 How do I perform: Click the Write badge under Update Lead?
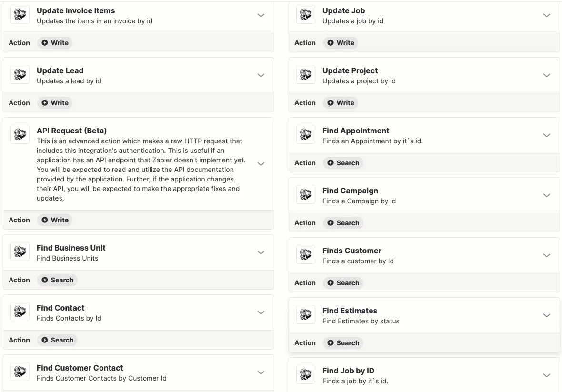(x=55, y=103)
